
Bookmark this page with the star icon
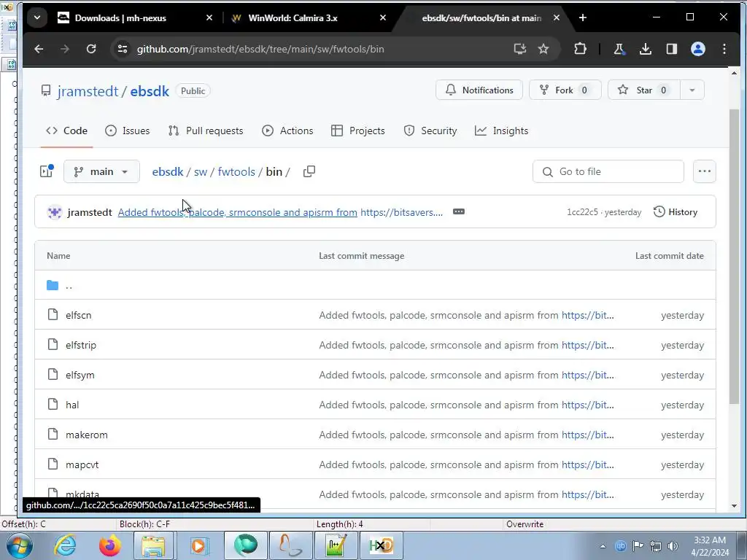[543, 49]
